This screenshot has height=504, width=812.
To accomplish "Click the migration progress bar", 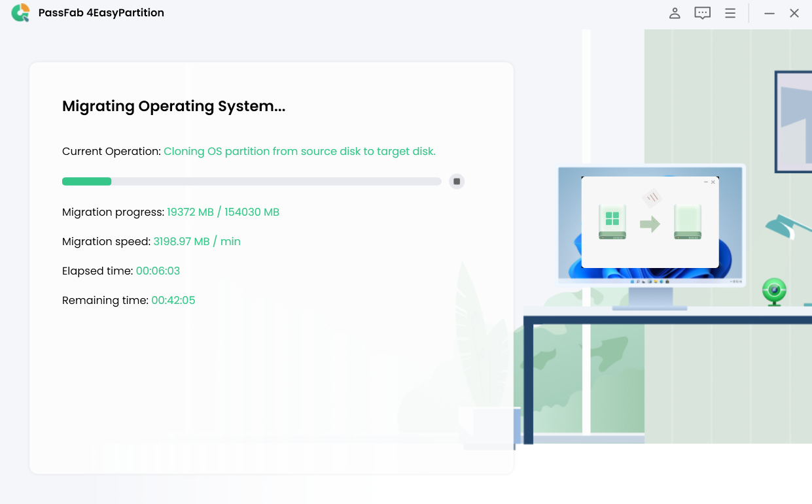I will (251, 181).
